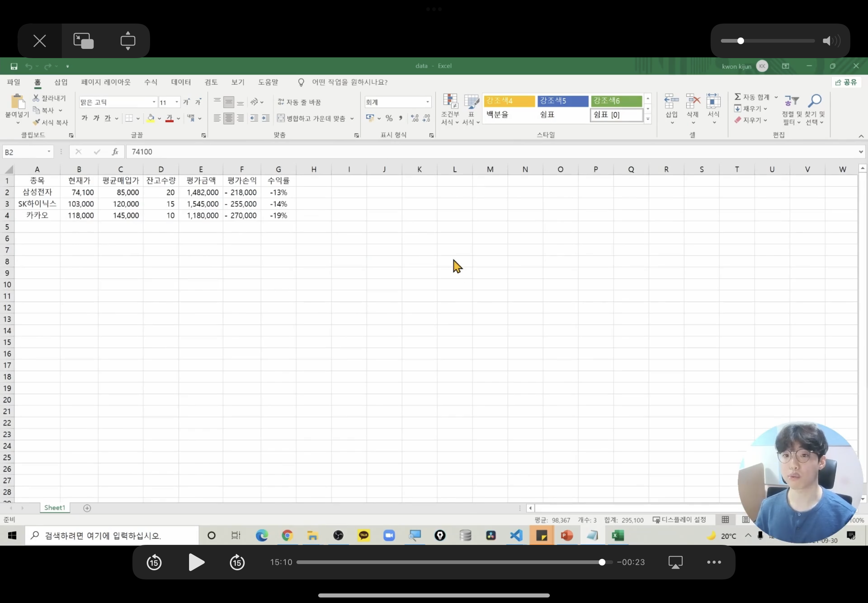This screenshot has width=868, height=603.
Task: Open the number format dropdown (회계)
Action: tap(427, 102)
